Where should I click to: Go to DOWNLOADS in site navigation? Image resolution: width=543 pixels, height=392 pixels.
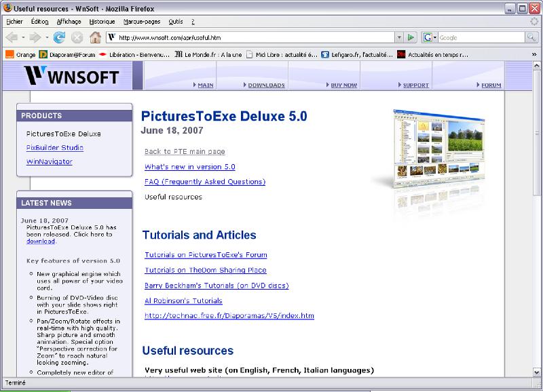[266, 85]
